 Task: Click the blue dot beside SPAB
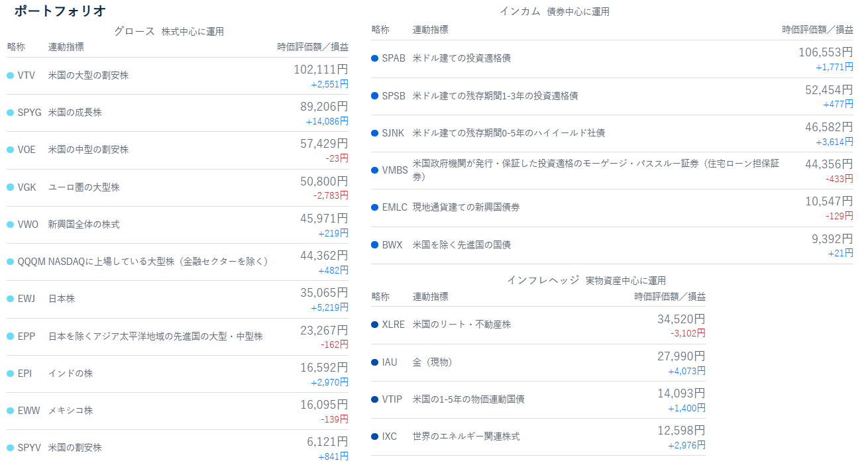pyautogui.click(x=375, y=58)
